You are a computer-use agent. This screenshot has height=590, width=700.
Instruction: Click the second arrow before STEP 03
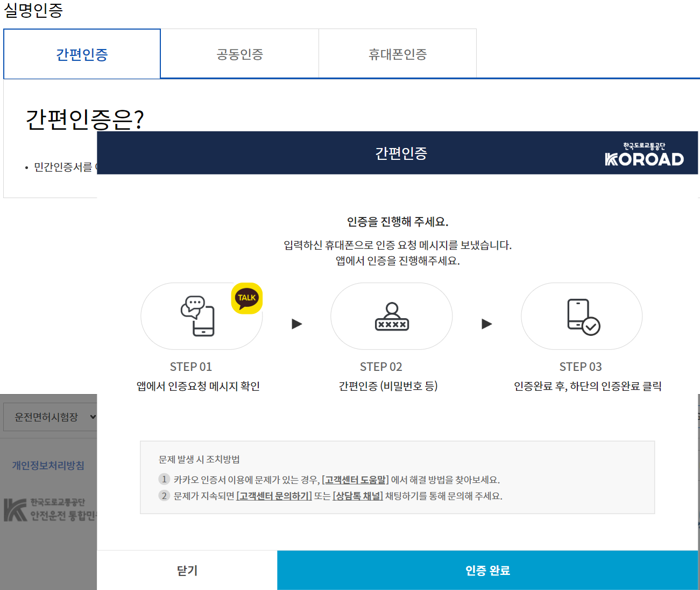pyautogui.click(x=487, y=324)
